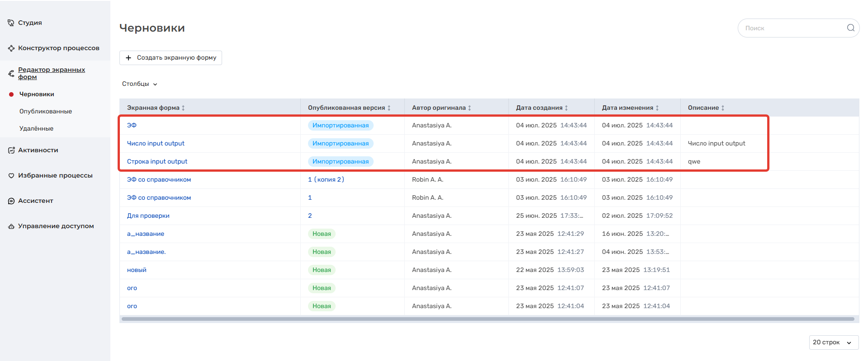Open the 20 строк page size dropdown
Screen dimensions: 868x361
click(x=833, y=342)
